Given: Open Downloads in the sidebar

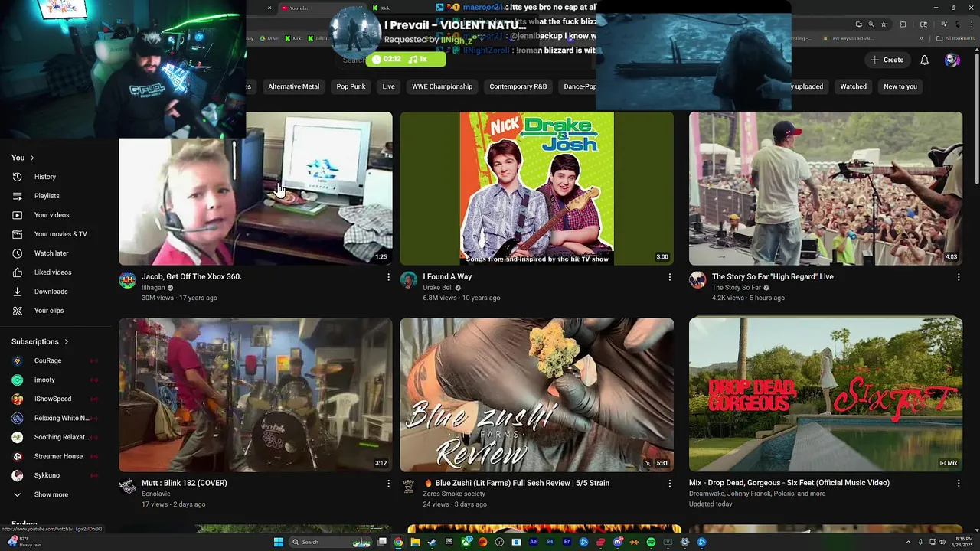Looking at the screenshot, I should click(51, 292).
